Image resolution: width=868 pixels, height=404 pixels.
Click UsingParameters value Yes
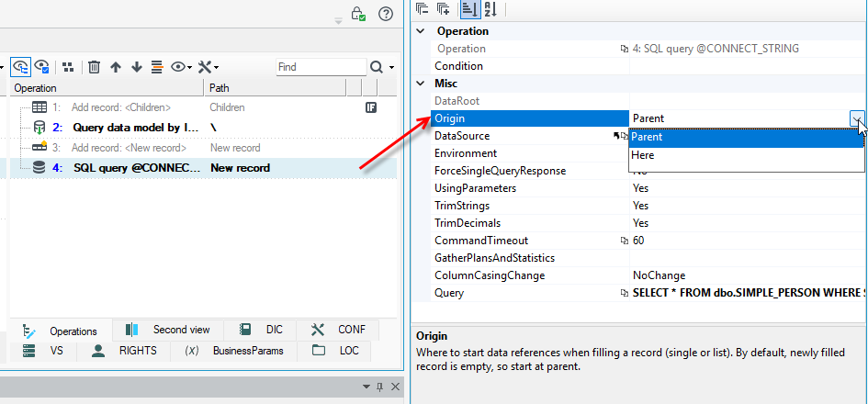(x=640, y=188)
